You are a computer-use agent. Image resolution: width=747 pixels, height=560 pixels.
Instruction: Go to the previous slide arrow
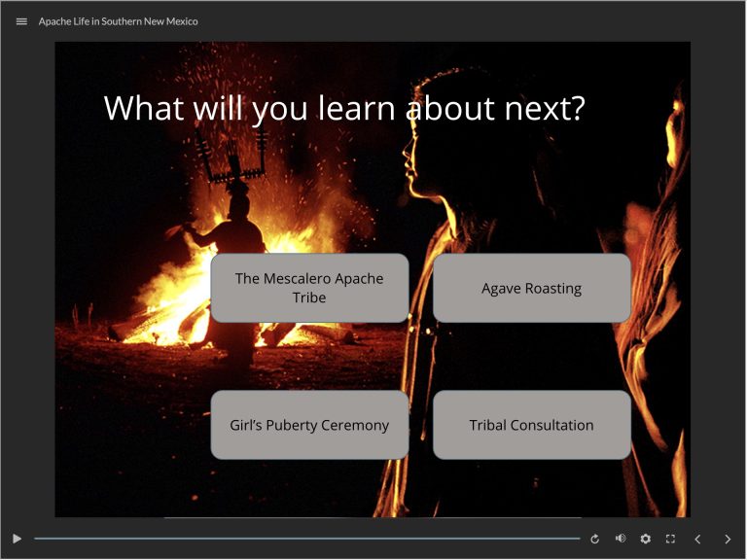point(697,539)
